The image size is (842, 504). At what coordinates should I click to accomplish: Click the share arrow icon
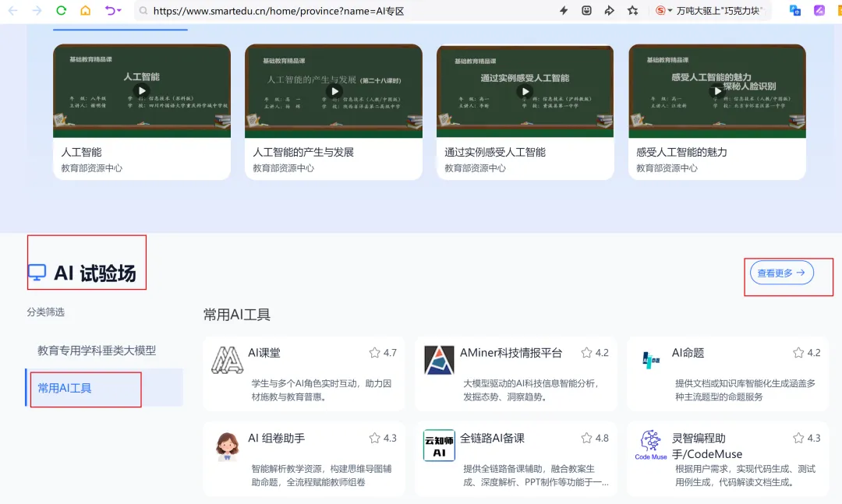coord(609,10)
